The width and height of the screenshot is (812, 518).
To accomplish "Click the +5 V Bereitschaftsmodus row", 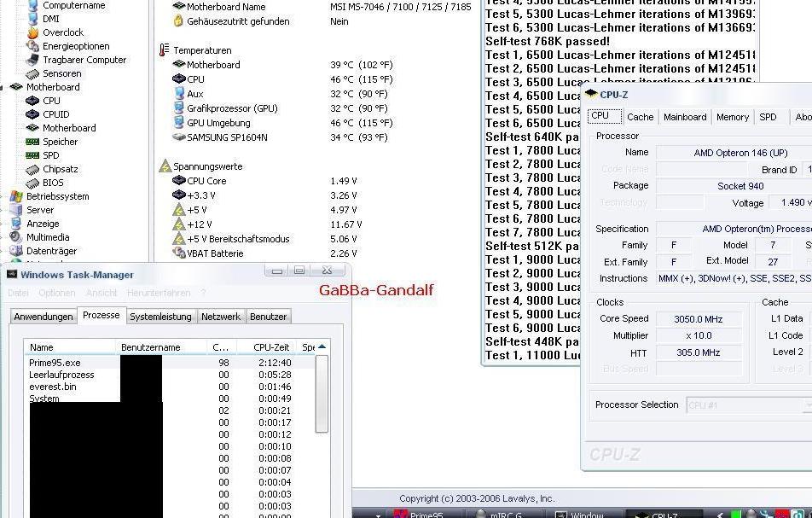I will coord(264,239).
